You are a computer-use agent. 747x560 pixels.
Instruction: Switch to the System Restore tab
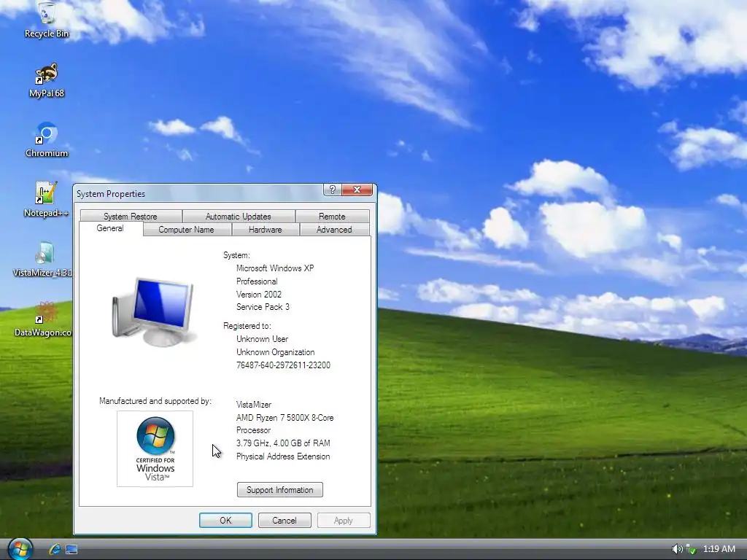click(131, 216)
